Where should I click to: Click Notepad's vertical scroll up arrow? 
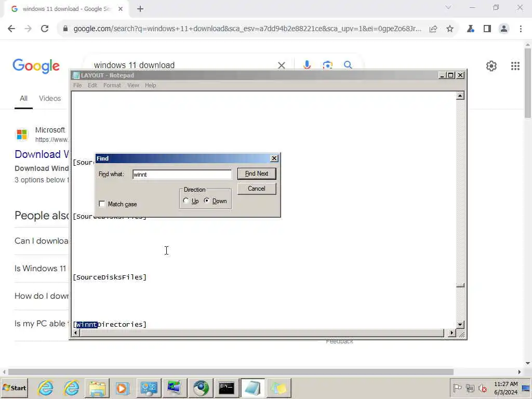coord(460,96)
